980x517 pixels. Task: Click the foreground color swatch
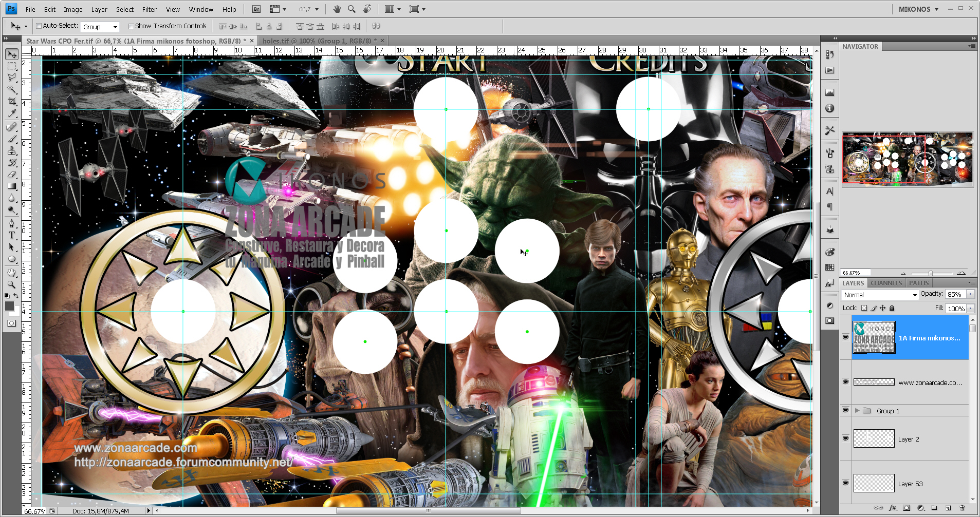9,306
